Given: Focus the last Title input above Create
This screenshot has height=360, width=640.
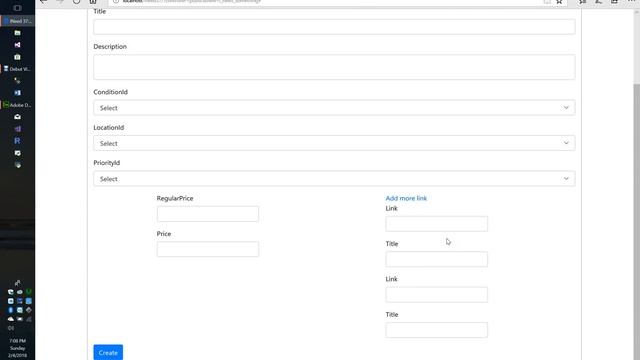Looking at the screenshot, I should 436,330.
